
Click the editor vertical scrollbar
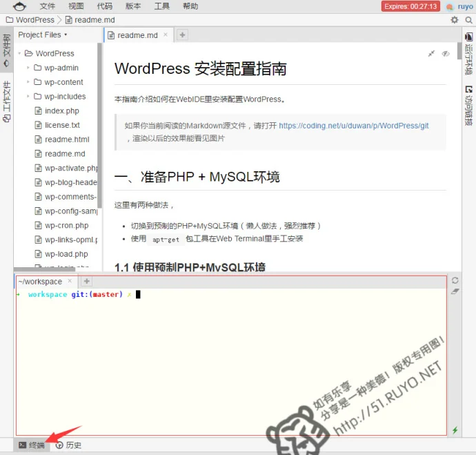tap(459, 51)
